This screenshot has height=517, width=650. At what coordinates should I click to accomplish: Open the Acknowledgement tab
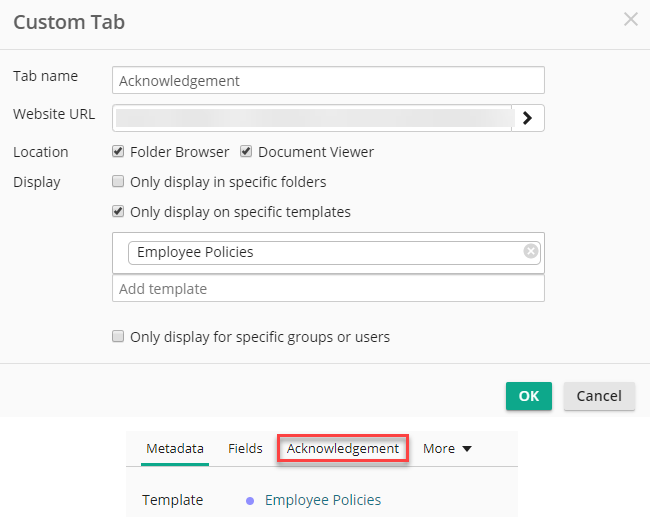pos(343,448)
